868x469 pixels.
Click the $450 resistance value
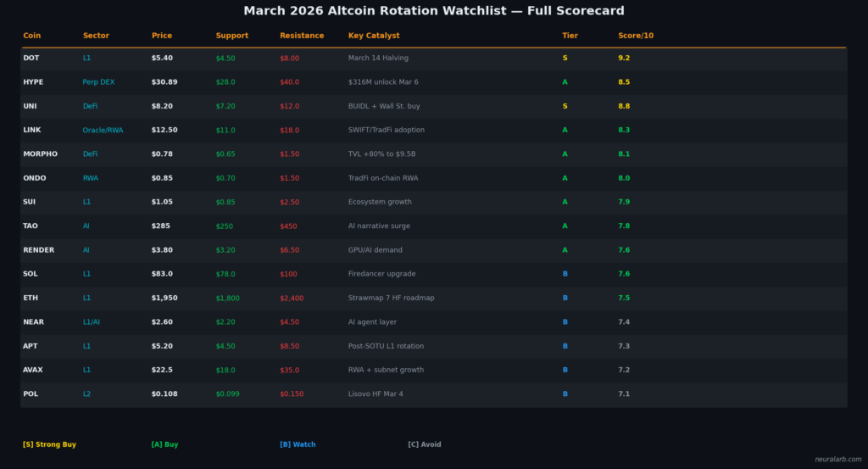point(288,226)
